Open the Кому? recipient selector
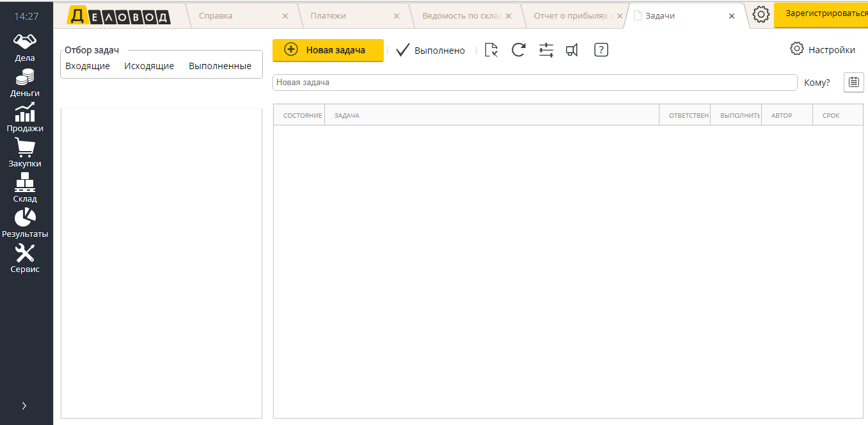This screenshot has height=425, width=868. [817, 83]
